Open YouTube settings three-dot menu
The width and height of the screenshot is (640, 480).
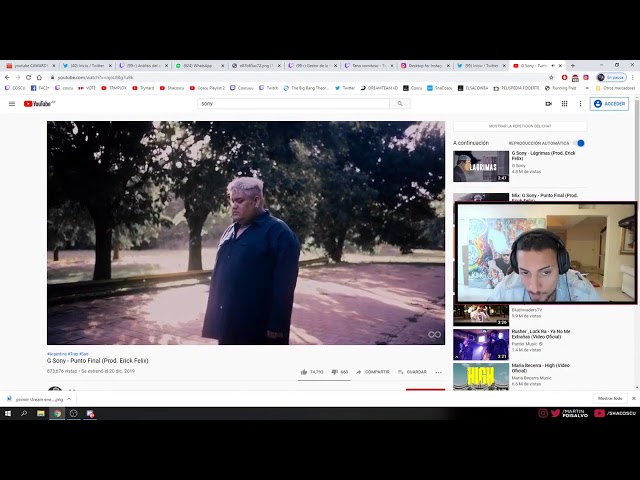(x=580, y=104)
